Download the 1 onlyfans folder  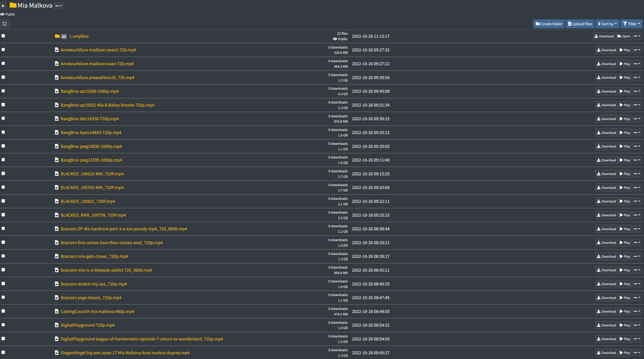pyautogui.click(x=604, y=36)
